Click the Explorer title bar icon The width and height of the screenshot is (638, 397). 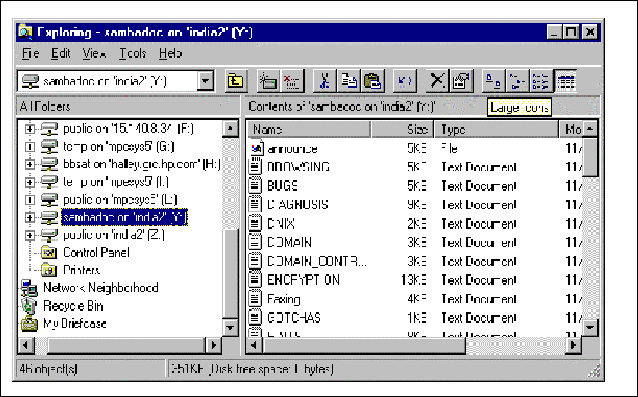pyautogui.click(x=25, y=32)
